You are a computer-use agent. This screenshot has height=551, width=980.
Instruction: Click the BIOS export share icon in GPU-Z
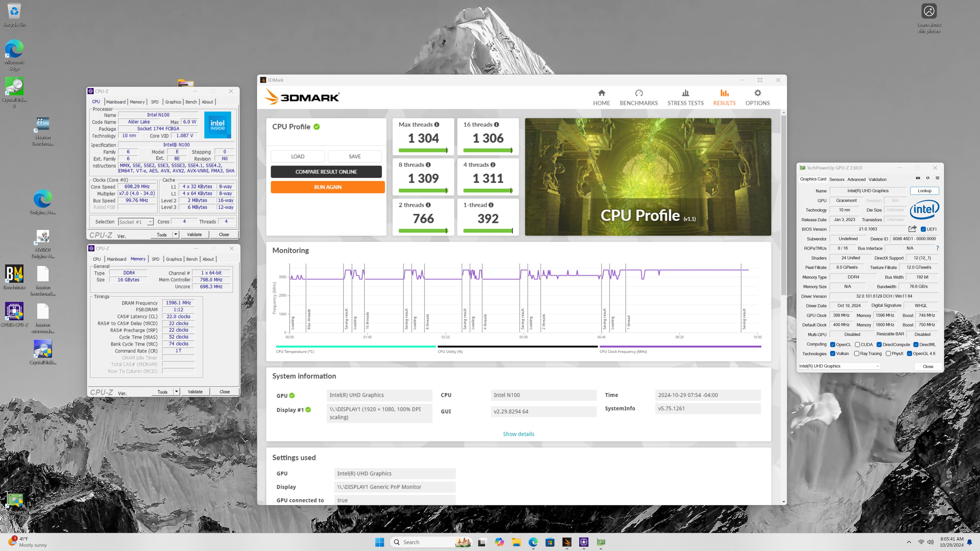(912, 229)
